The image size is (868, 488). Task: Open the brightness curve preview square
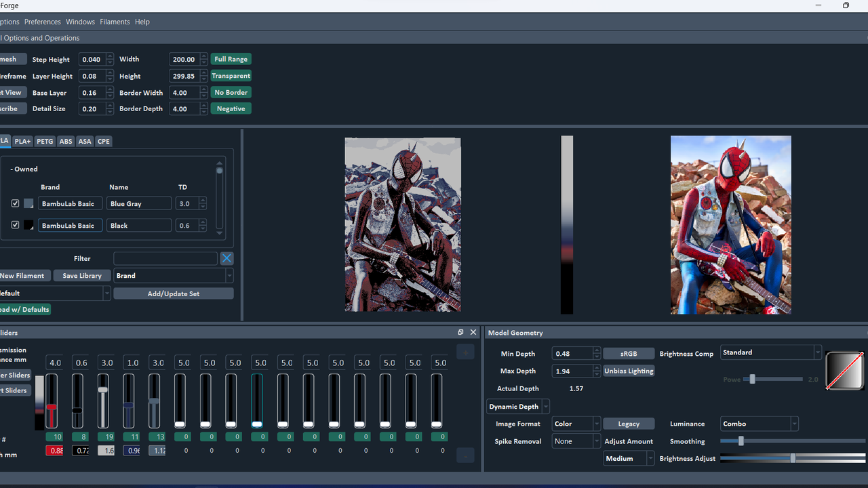pyautogui.click(x=844, y=371)
